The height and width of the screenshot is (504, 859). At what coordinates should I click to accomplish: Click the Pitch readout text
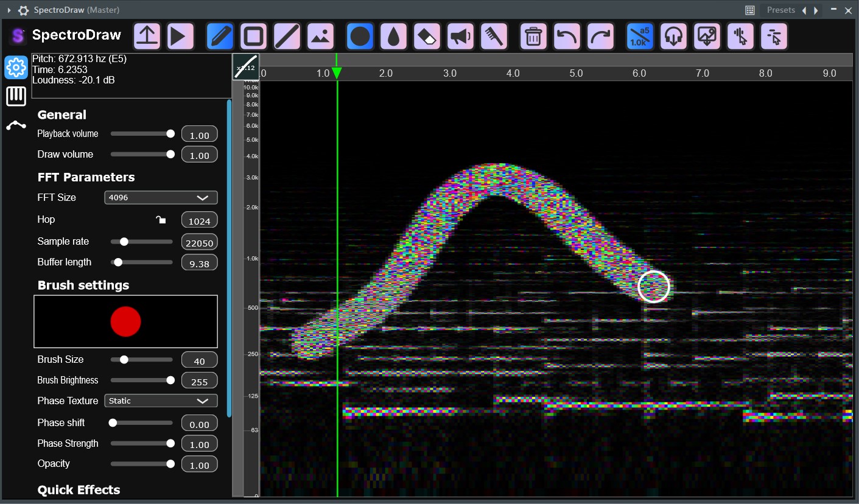point(79,59)
